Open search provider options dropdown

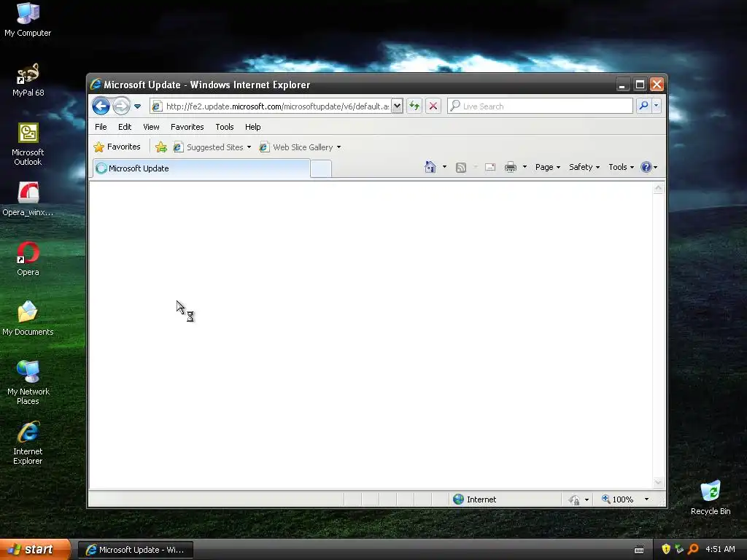pyautogui.click(x=656, y=106)
